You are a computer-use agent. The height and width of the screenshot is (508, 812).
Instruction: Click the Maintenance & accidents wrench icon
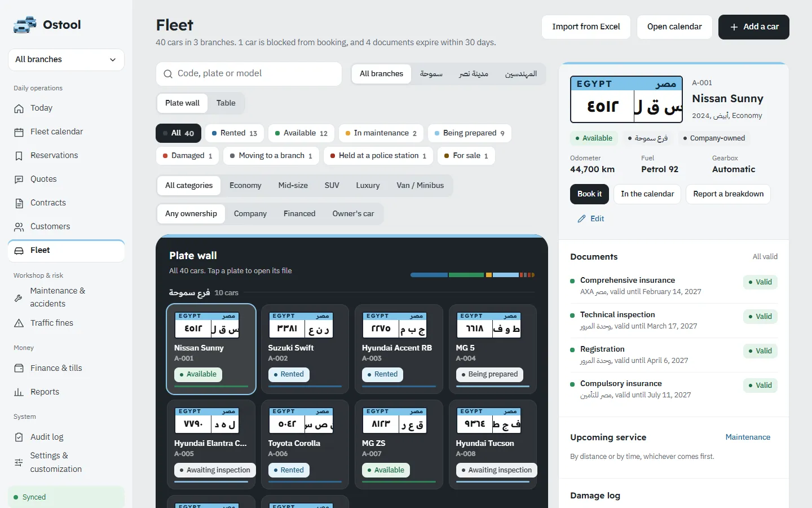click(x=19, y=297)
